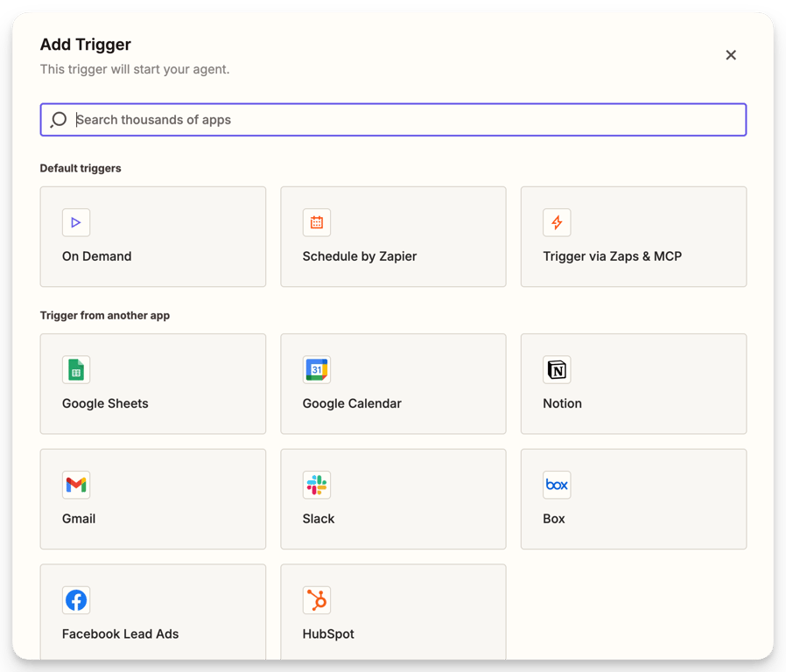Click the HubSpot sprocket icon
This screenshot has width=786, height=672.
[317, 600]
